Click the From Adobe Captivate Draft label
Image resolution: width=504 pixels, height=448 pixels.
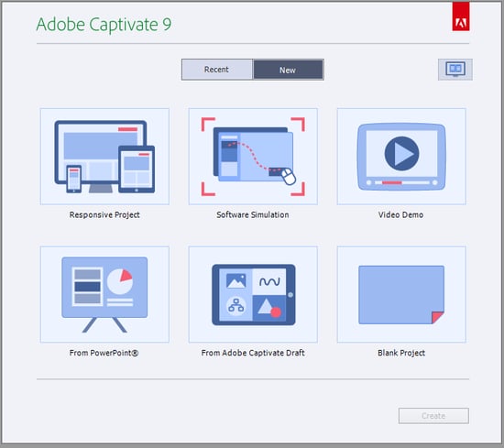(x=253, y=353)
